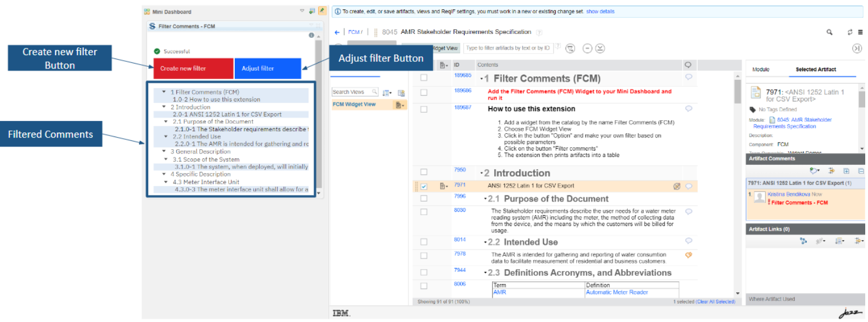Select '1.0-2 How to use this extension' row
Screen dimensions: 868x322
click(x=231, y=99)
